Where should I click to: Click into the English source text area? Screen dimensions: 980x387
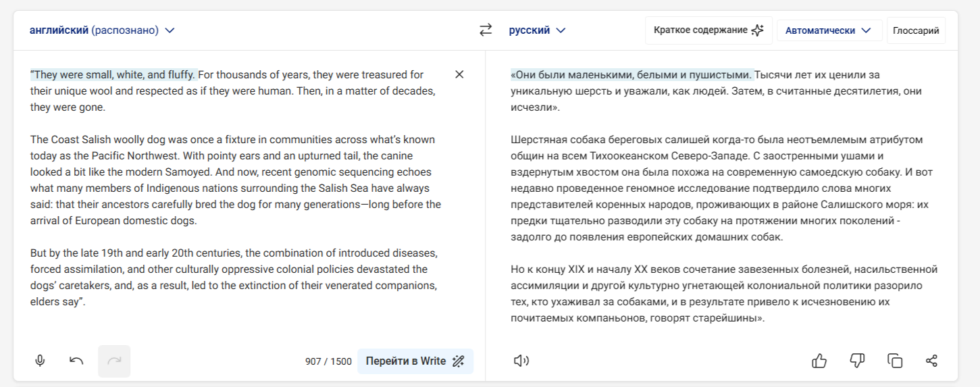(236, 188)
